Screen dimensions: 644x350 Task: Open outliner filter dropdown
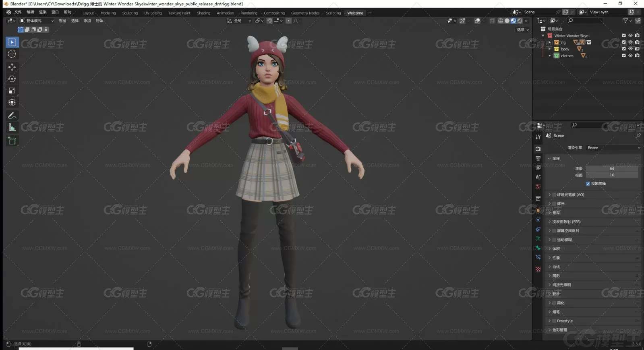point(627,21)
